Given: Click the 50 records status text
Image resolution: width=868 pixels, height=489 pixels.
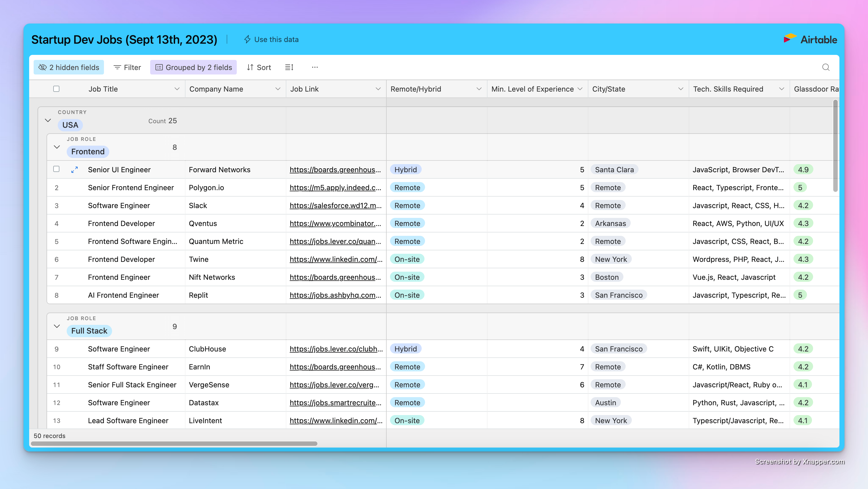Looking at the screenshot, I should 49,436.
